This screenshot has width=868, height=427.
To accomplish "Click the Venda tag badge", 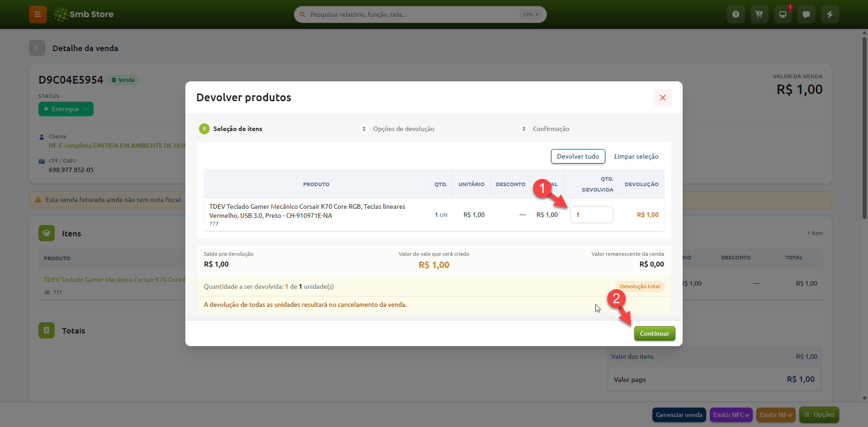I will [x=123, y=80].
